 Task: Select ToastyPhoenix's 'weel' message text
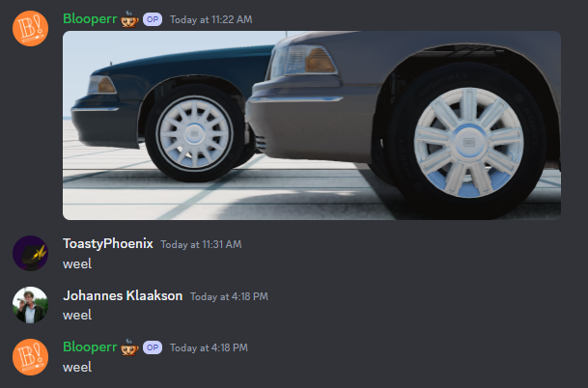tap(77, 263)
